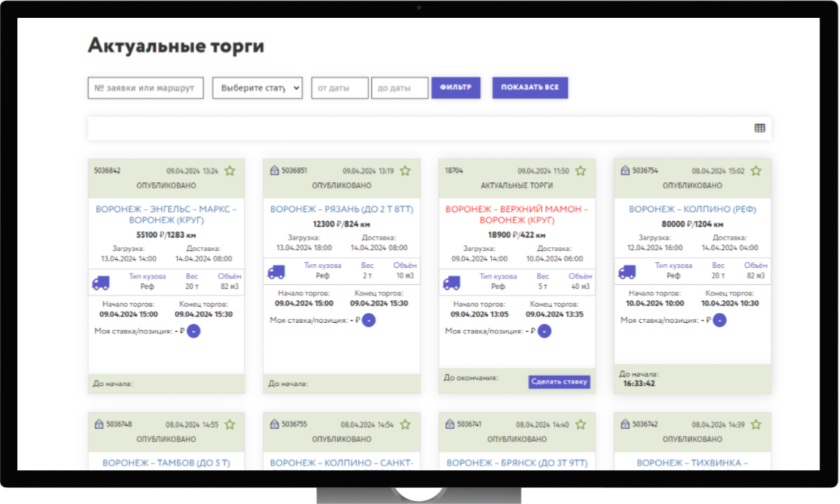
Task: Click truck icon on Рязань card
Action: (276, 272)
